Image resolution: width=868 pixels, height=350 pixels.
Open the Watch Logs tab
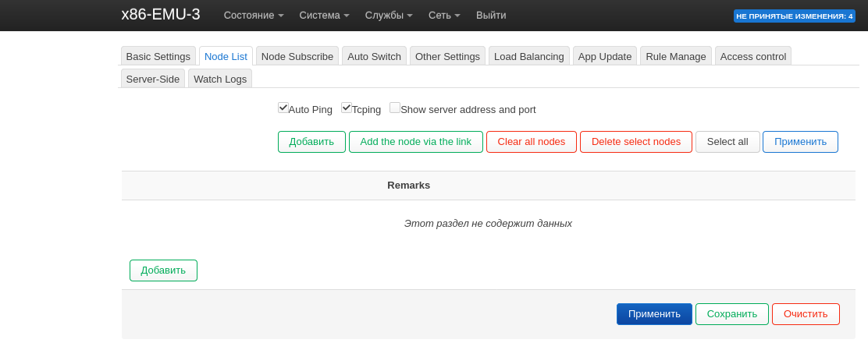pos(220,79)
